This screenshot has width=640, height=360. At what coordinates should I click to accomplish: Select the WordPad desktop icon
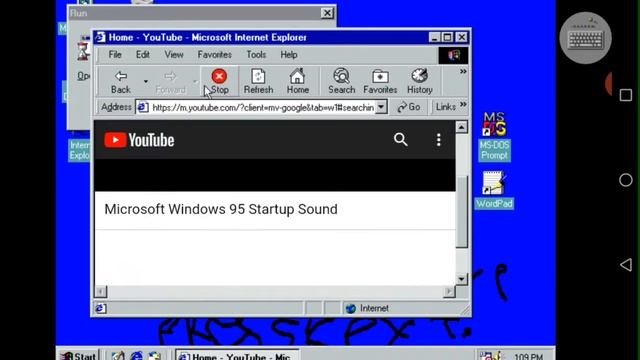[x=494, y=190]
